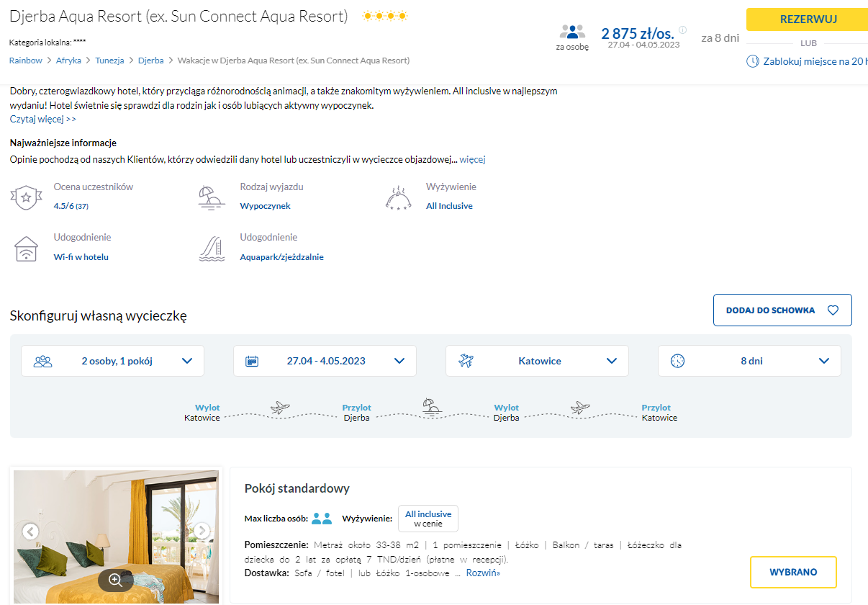Go to the Afryka breadcrumb
868x605 pixels.
click(x=68, y=60)
